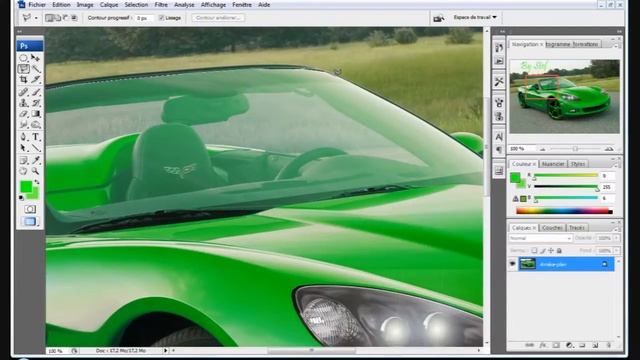640x360 pixels.
Task: Create a new layer in Calques
Action: (595, 345)
